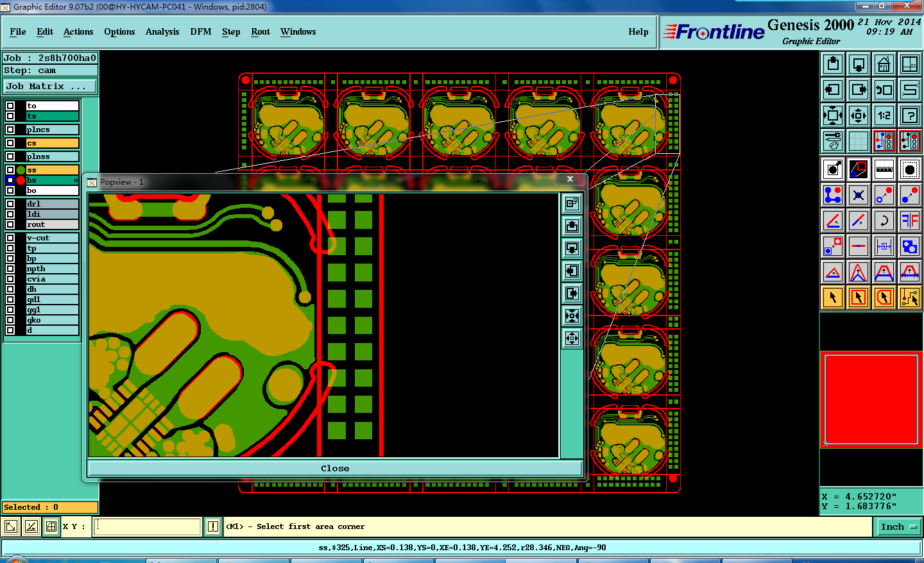The image size is (924, 563).
Task: Click the pan left icon in the right toolbar
Action: click(833, 90)
